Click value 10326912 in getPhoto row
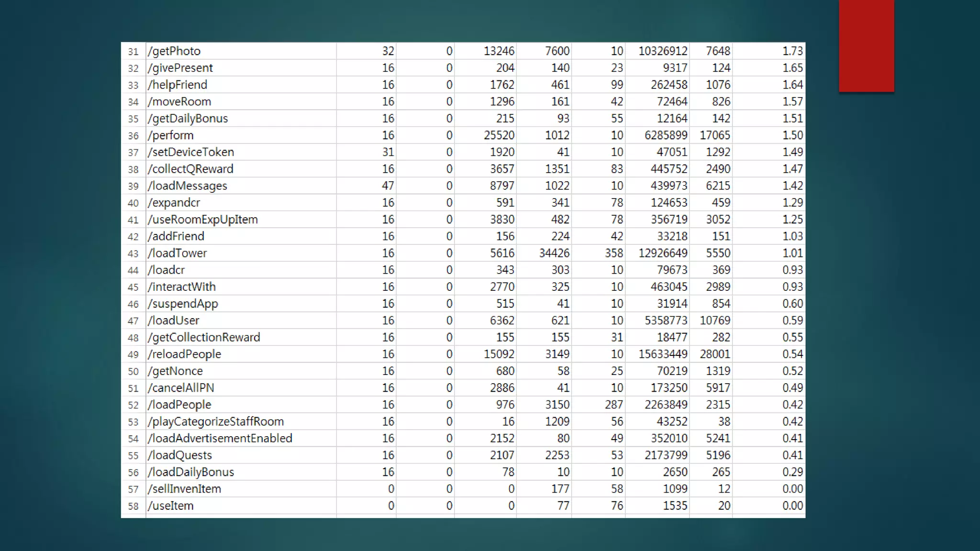980x551 pixels. tap(662, 51)
